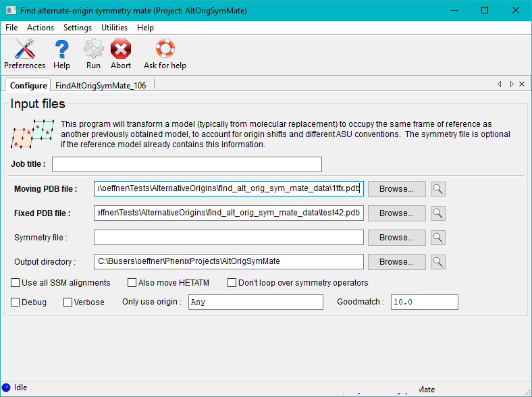Click magnifier icon beside Output directory

click(438, 262)
